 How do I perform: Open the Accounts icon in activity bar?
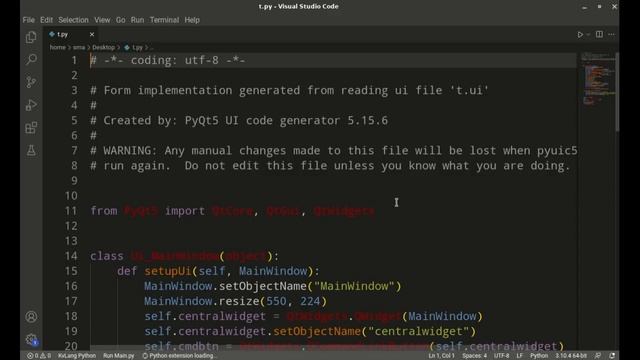31,317
